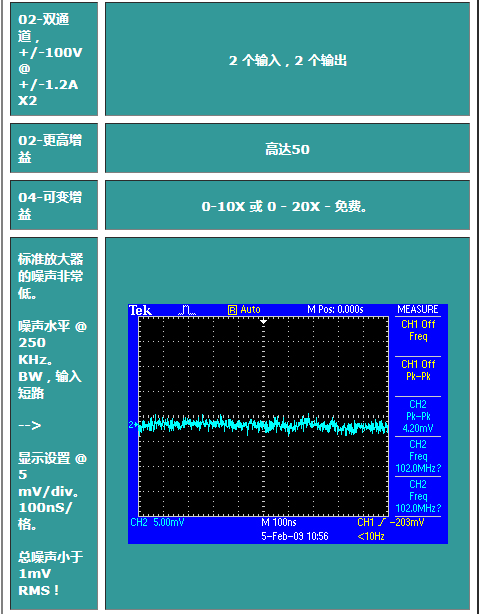Select the CH1 Off Freq measurement

pos(418,330)
